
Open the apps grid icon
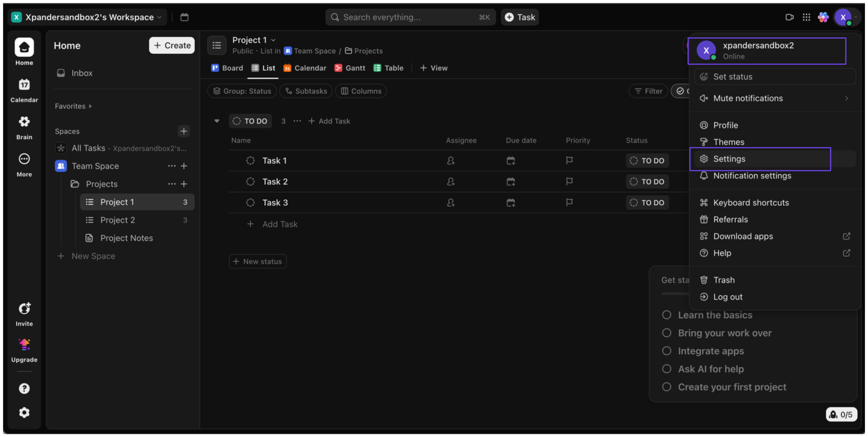806,17
